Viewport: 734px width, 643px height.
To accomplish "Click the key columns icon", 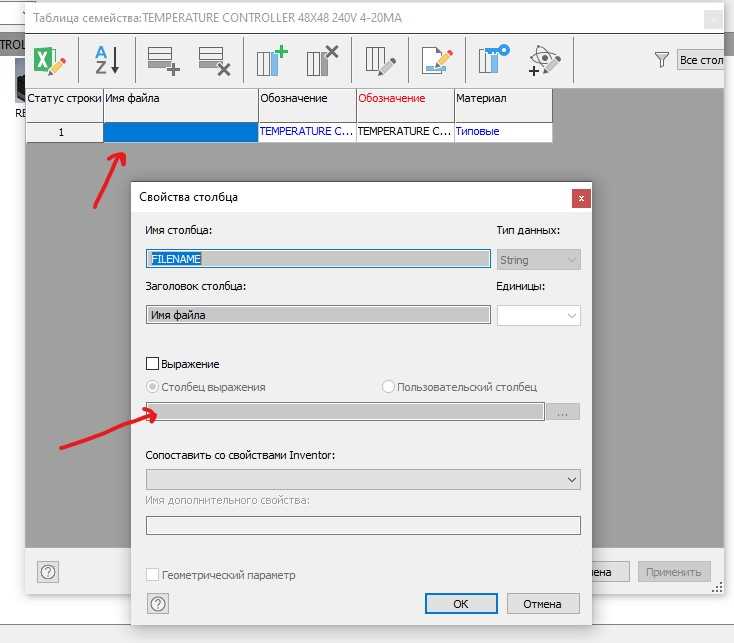I will tap(494, 60).
